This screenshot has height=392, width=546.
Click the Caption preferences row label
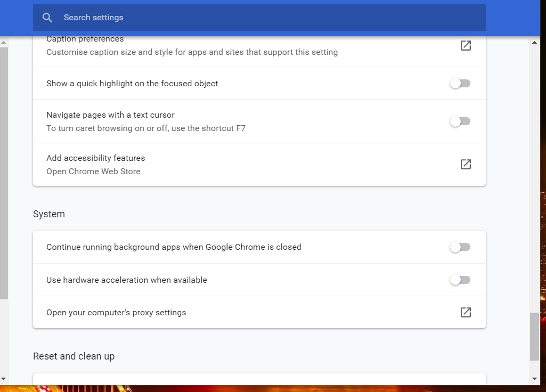85,39
